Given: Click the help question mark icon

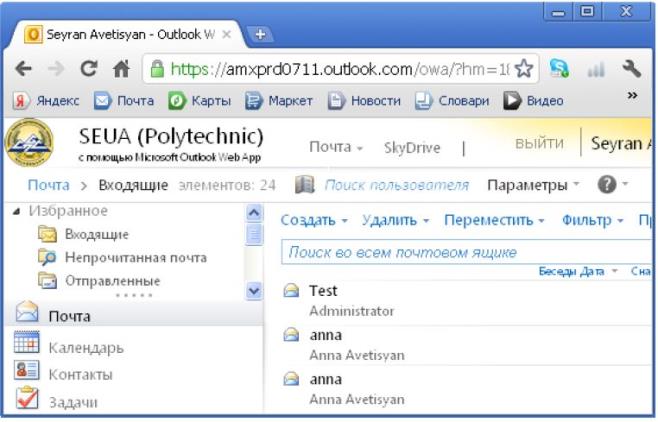Looking at the screenshot, I should click(606, 185).
